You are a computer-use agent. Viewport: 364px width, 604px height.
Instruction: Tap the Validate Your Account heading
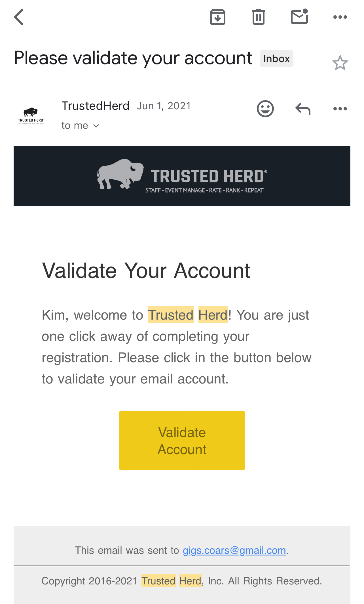tap(146, 270)
